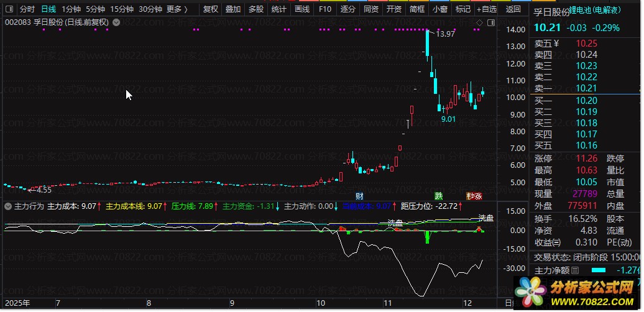Click the green 跌 marker on the chart
The width and height of the screenshot is (644, 312).
pyautogui.click(x=439, y=196)
